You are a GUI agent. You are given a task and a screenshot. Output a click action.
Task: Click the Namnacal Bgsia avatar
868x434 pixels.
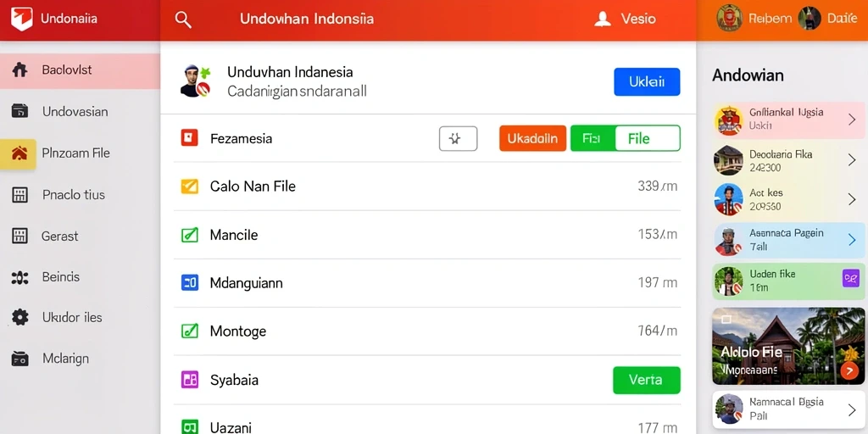(728, 409)
